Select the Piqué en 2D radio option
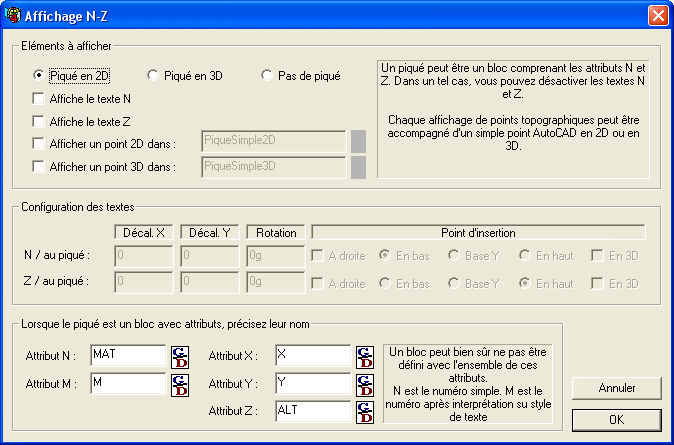This screenshot has height=445, width=674. pyautogui.click(x=39, y=75)
